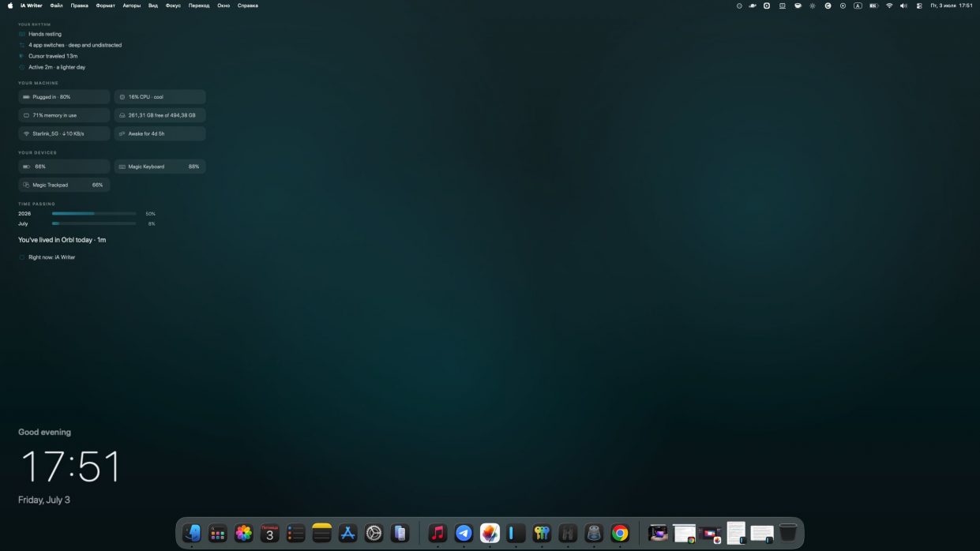Click the brightness sun menu bar icon
Image resolution: width=980 pixels, height=551 pixels.
click(813, 6)
